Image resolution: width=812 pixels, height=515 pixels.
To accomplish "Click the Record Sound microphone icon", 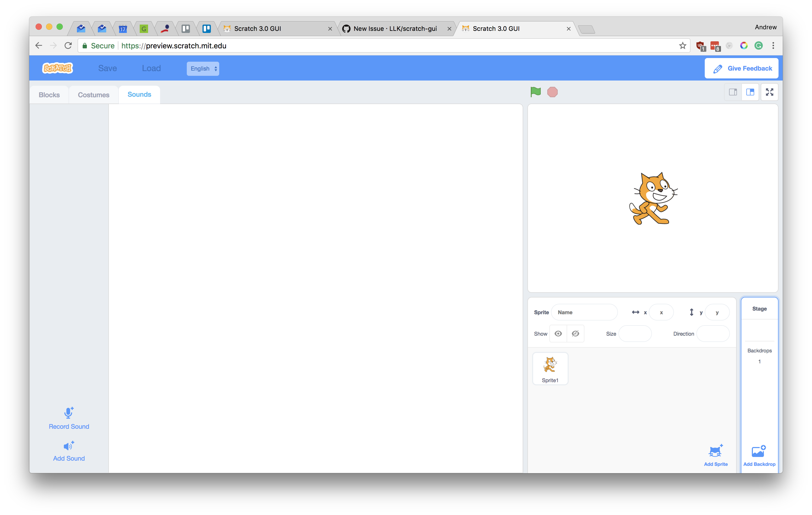I will point(69,413).
